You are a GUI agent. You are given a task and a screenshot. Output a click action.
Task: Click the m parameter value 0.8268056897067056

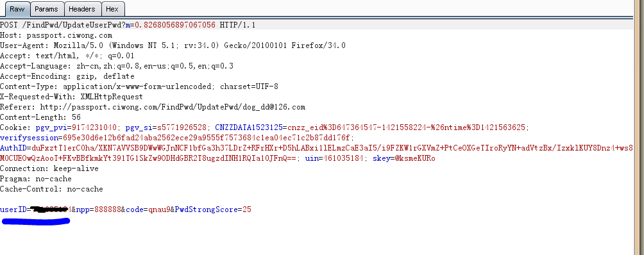click(175, 25)
